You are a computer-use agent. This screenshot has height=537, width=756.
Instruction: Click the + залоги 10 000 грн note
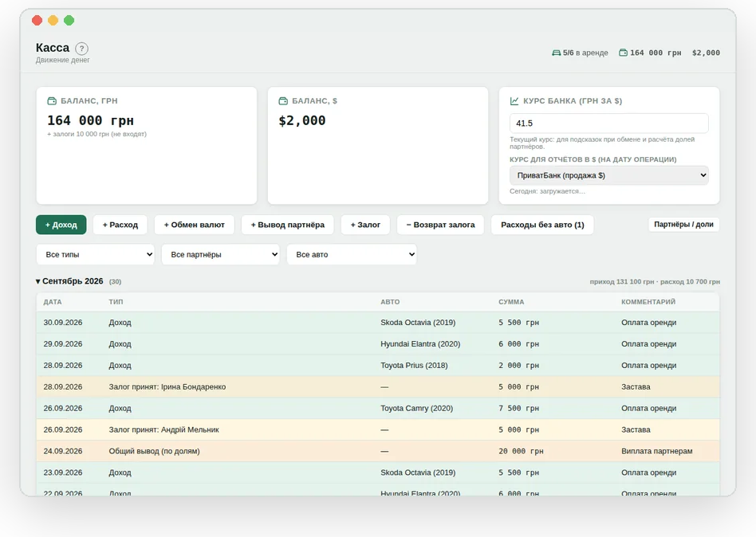pyautogui.click(x=97, y=134)
